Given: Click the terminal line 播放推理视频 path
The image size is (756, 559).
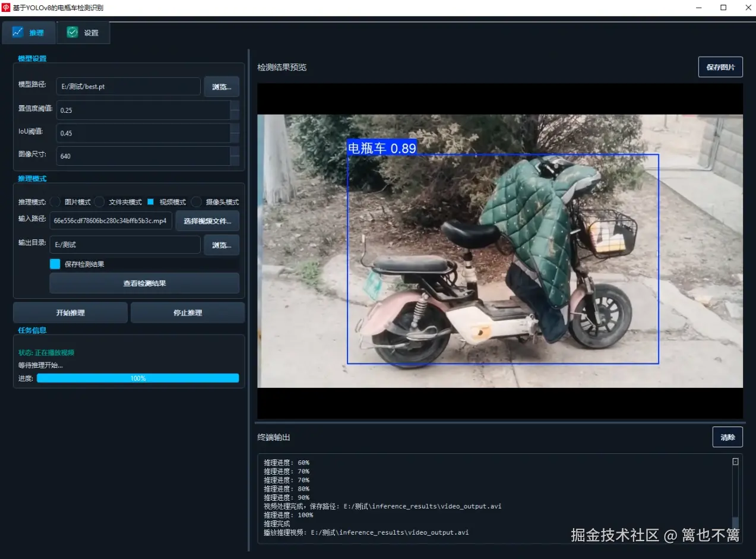Looking at the screenshot, I should [x=366, y=532].
